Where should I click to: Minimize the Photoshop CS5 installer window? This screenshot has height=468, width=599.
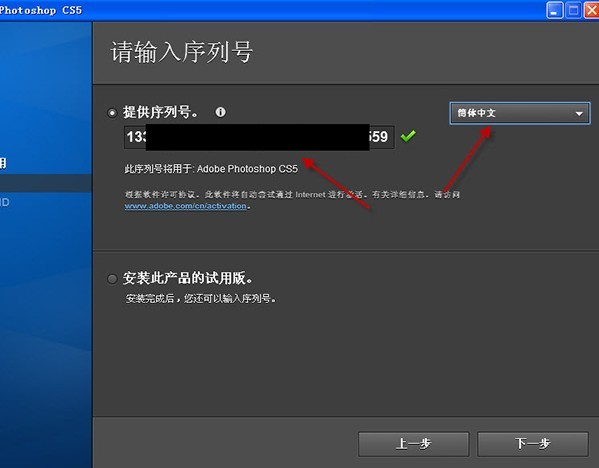click(x=554, y=10)
